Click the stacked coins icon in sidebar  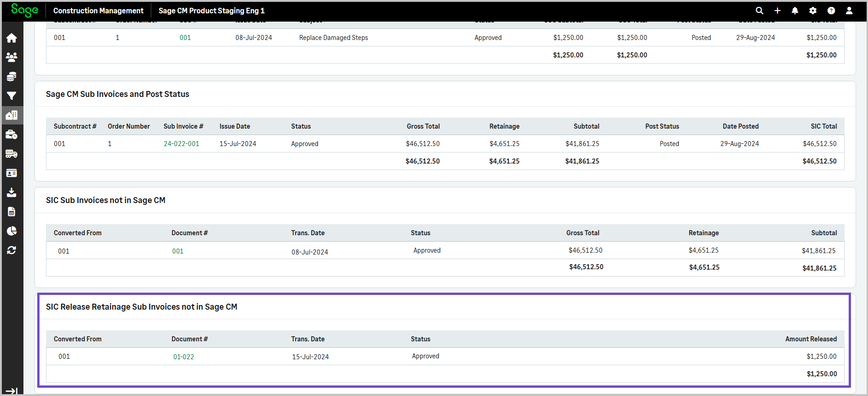11,76
